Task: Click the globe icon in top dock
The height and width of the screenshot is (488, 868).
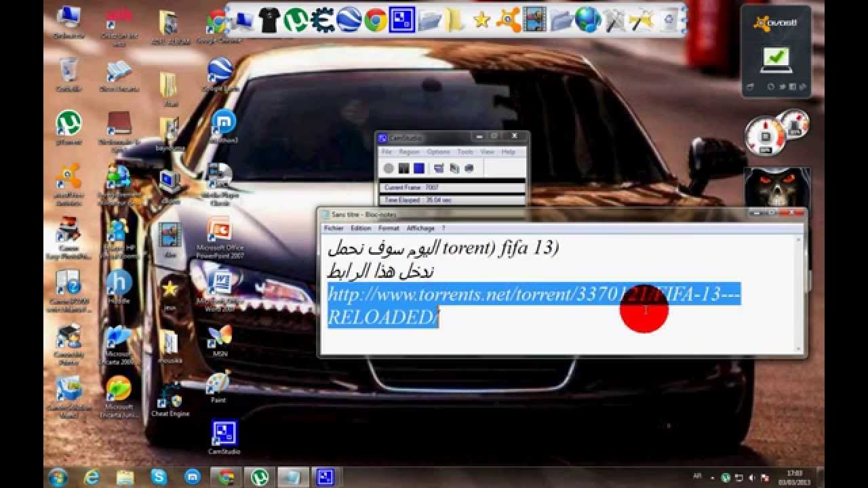Action: (588, 20)
